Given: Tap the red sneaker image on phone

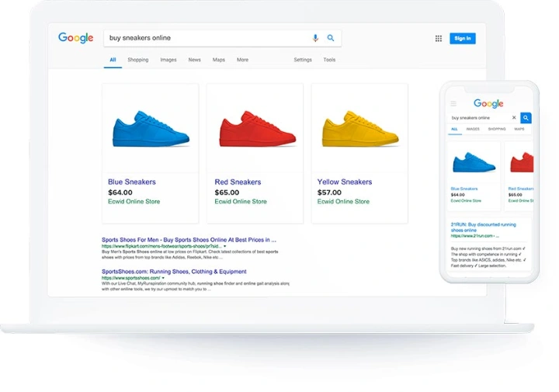Looking at the screenshot, I should 522,162.
